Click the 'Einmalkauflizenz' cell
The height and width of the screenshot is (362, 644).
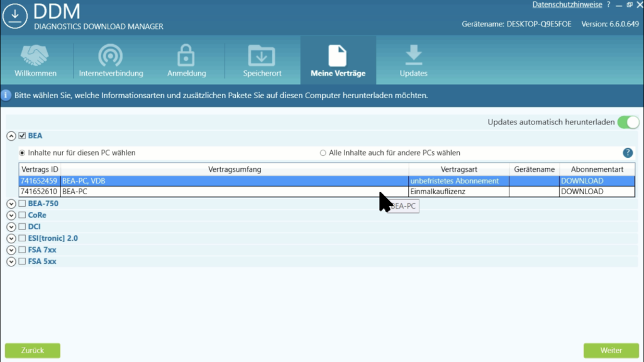(458, 192)
